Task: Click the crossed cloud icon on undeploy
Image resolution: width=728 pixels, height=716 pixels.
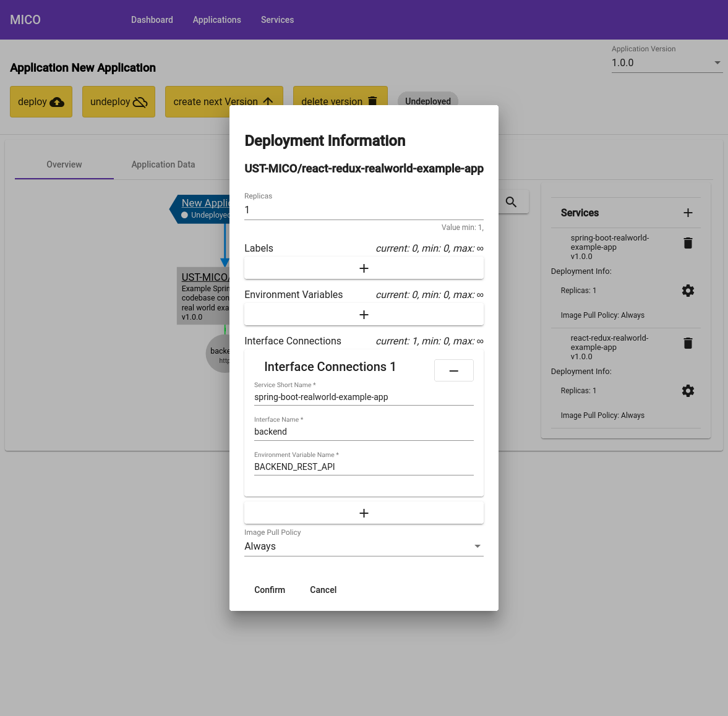Action: click(x=140, y=101)
